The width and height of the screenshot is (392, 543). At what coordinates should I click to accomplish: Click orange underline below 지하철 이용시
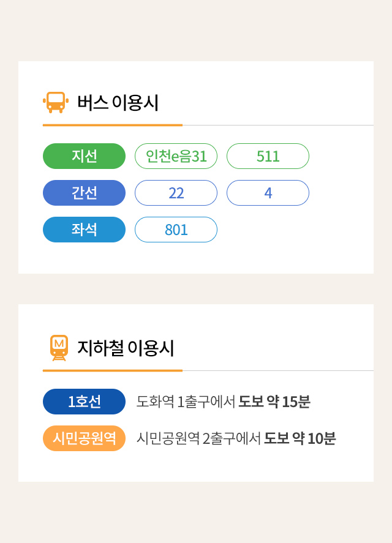112,370
